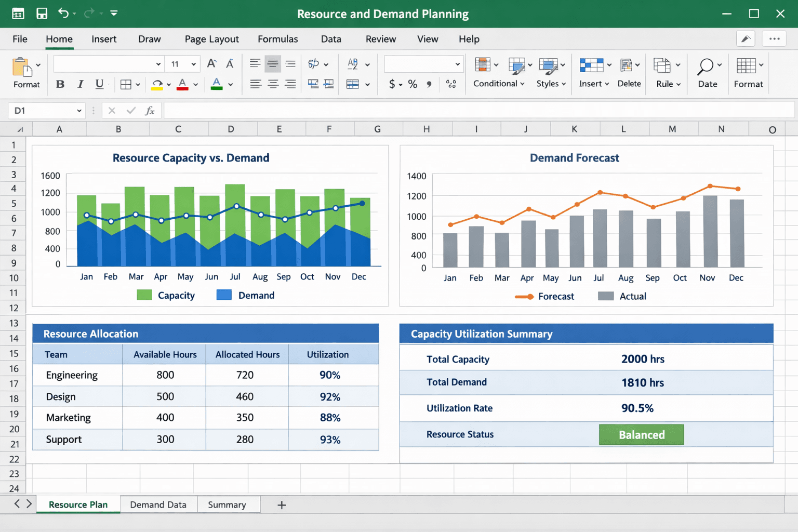Toggle Bold formatting
This screenshot has width=798, height=532.
[x=60, y=84]
